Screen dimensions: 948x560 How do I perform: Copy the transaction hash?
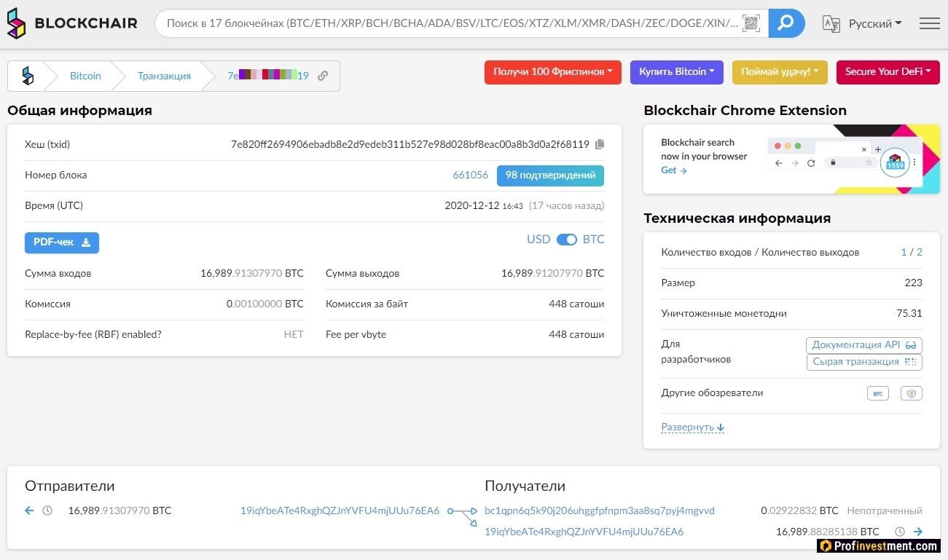pyautogui.click(x=600, y=144)
